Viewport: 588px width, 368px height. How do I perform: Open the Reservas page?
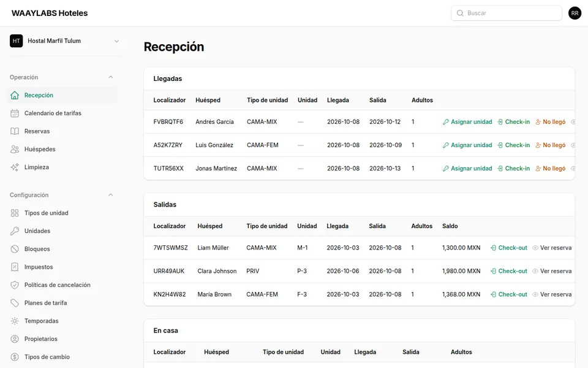(x=37, y=131)
